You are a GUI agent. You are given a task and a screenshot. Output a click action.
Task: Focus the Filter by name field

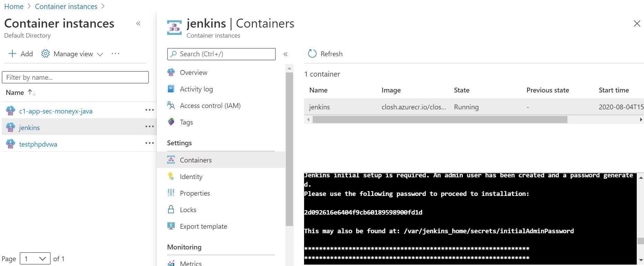pyautogui.click(x=75, y=77)
